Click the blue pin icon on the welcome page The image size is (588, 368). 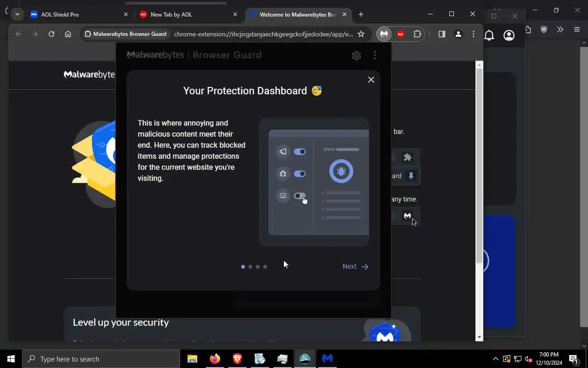pos(411,176)
